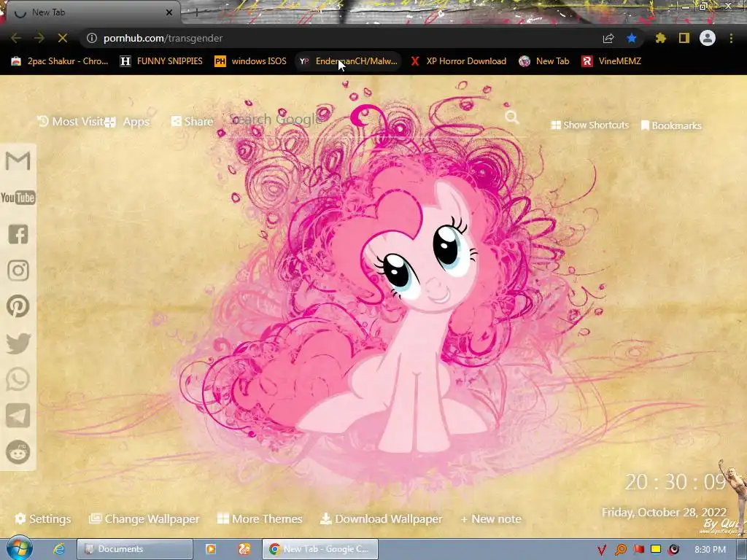Go back to the previous page
This screenshot has width=747, height=560.
[16, 38]
